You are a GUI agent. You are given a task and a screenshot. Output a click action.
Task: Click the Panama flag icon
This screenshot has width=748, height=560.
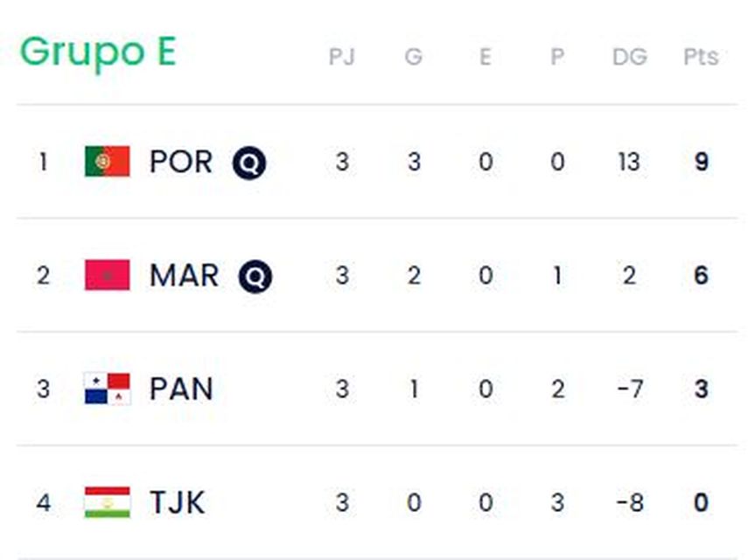(x=107, y=389)
